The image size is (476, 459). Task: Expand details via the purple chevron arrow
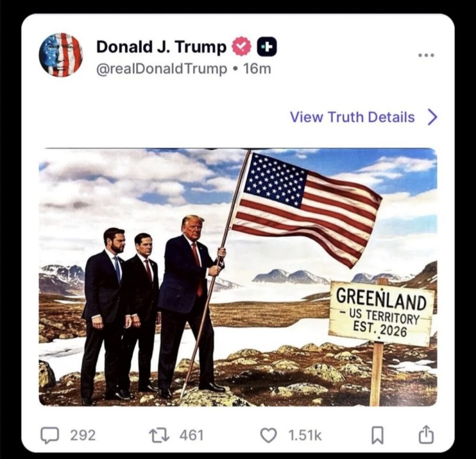click(x=432, y=117)
